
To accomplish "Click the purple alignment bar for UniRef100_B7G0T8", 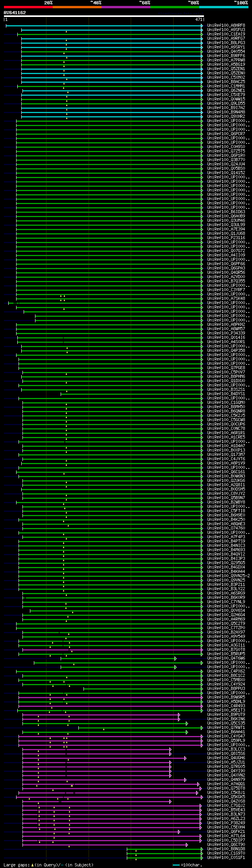I will pos(113,650).
